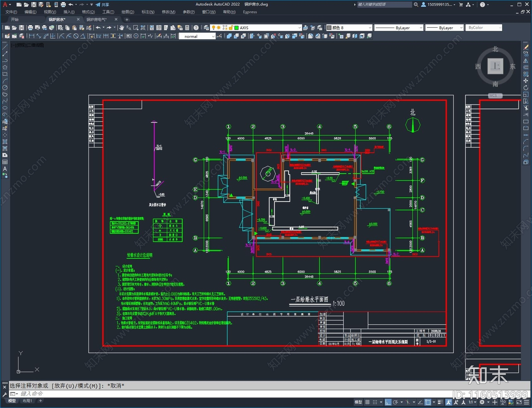Click the 布局1 layout tab
The image size is (532, 408).
click(27, 401)
